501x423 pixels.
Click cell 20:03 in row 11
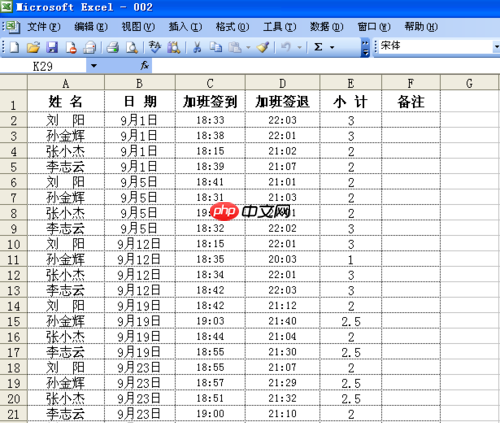pos(282,259)
